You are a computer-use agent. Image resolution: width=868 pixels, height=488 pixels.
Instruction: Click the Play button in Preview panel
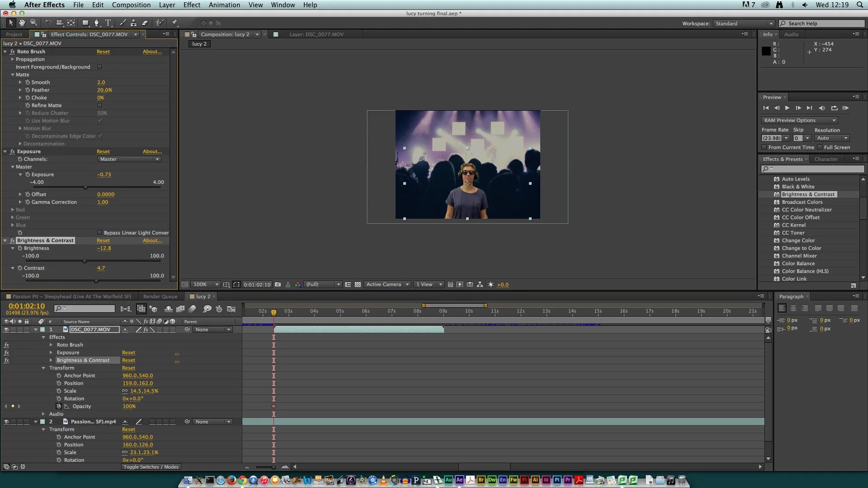787,108
